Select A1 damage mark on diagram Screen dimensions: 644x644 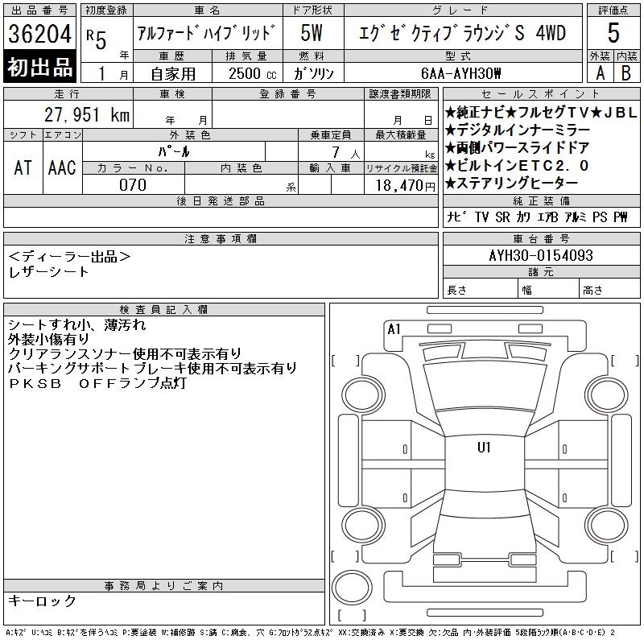394,328
